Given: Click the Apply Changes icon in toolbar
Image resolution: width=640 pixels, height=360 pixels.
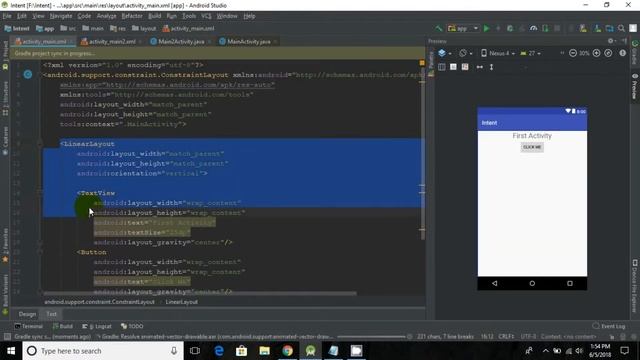Looking at the screenshot, I should tap(498, 29).
